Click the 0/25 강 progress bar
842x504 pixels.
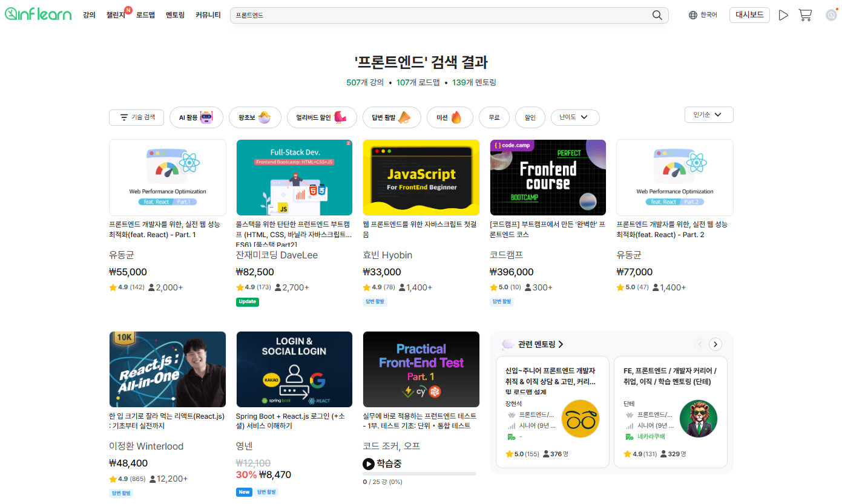(x=419, y=474)
